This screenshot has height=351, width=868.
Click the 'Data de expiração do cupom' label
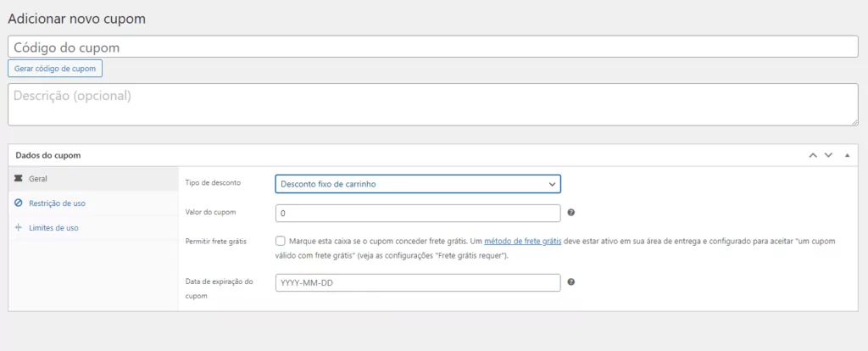[x=220, y=289]
